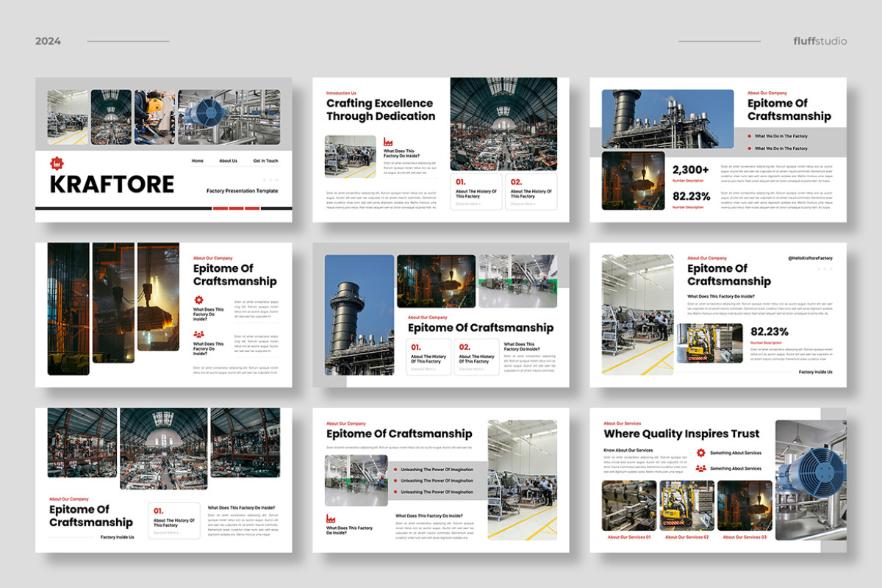Click the chart icon near 'What Does This Factory Do Inside?' bottom-center slide
The width and height of the screenshot is (882, 588).
pyautogui.click(x=331, y=518)
